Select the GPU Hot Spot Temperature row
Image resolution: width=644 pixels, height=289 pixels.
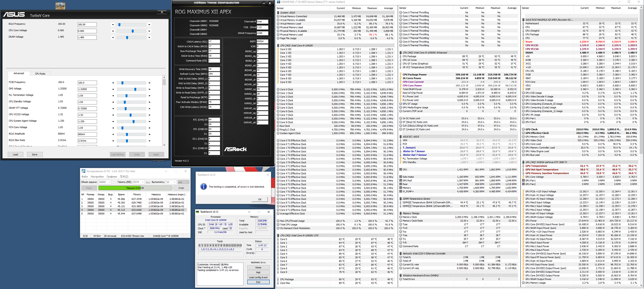coord(581,169)
